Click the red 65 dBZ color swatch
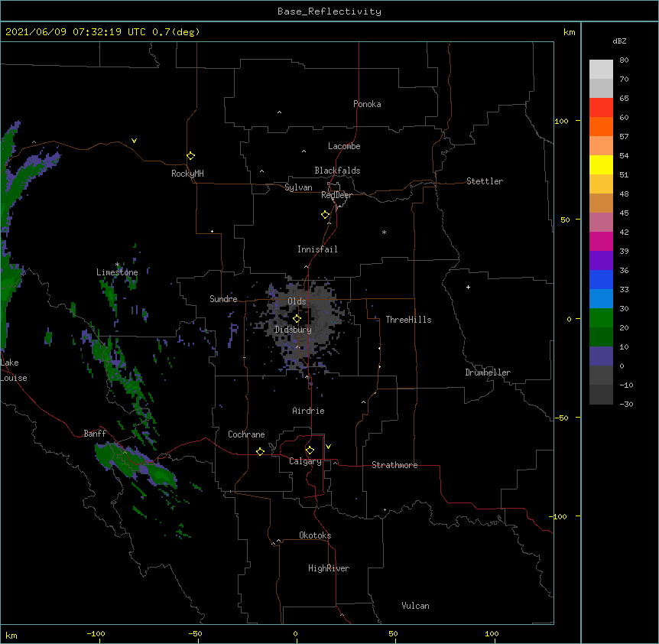Image resolution: width=659 pixels, height=644 pixels. pos(601,107)
